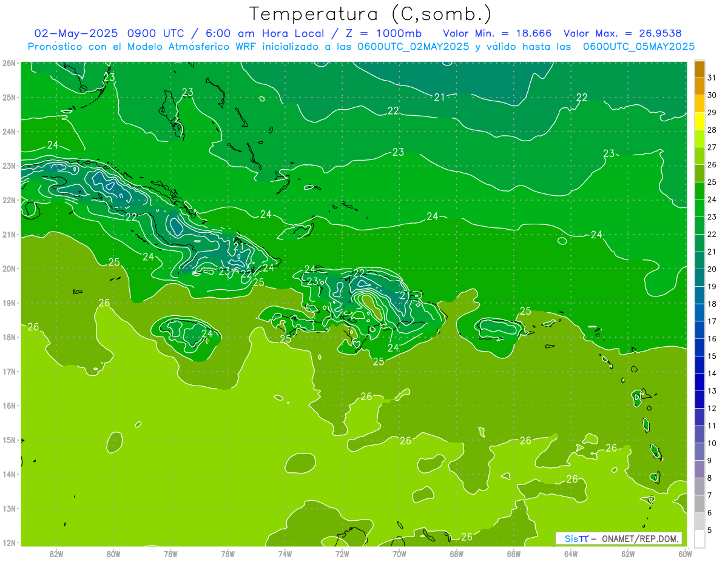Click the 78W longitude axis label
Image resolution: width=728 pixels, height=562 pixels.
(170, 554)
